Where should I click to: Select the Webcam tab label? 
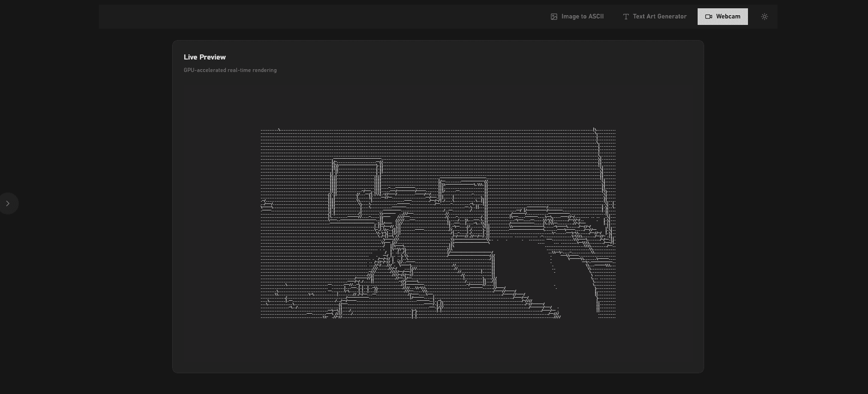coord(728,17)
